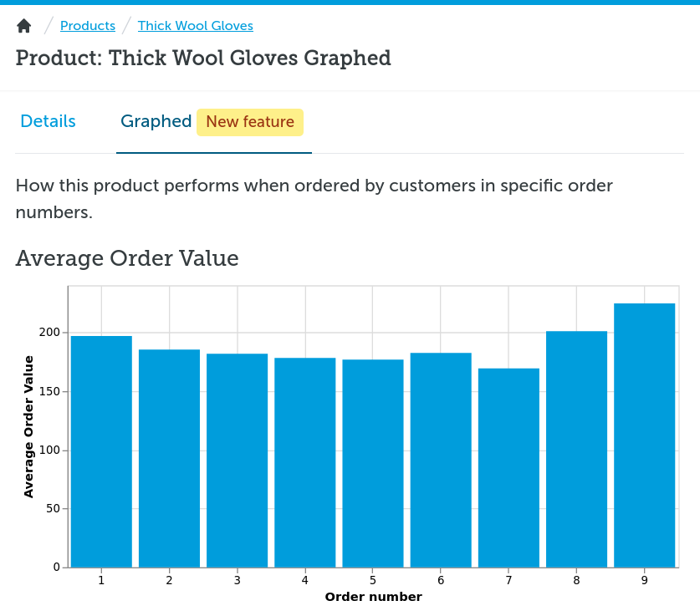The width and height of the screenshot is (700, 616).
Task: Click the bar for order number 7
Action: click(x=508, y=467)
